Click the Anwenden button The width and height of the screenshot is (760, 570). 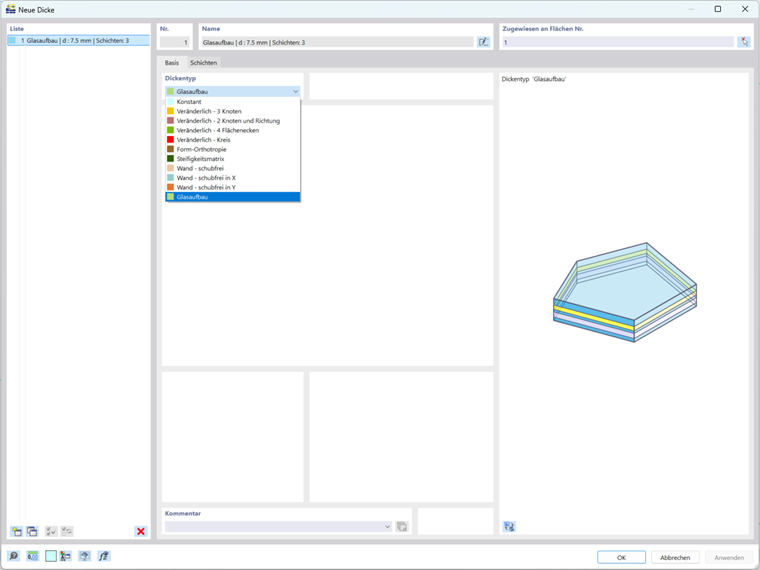click(729, 557)
